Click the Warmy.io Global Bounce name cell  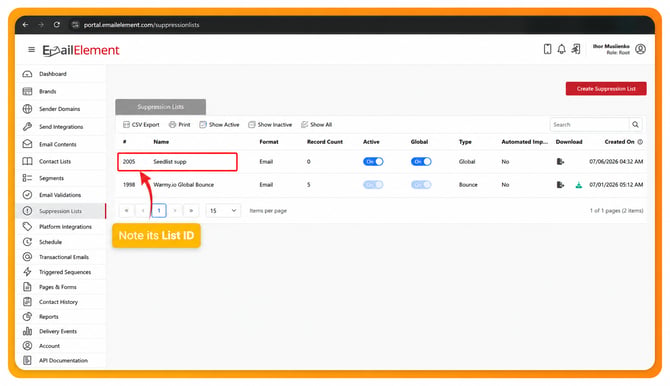[x=183, y=185]
